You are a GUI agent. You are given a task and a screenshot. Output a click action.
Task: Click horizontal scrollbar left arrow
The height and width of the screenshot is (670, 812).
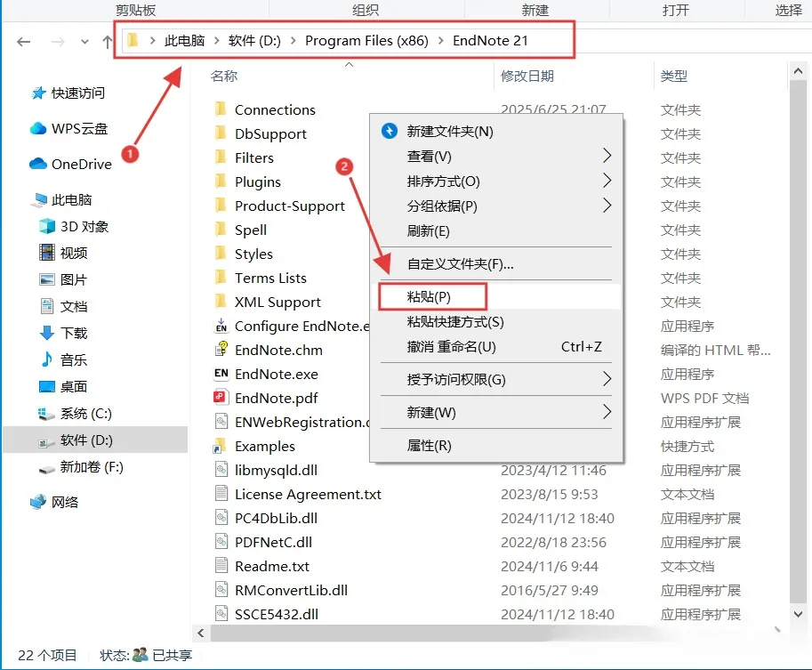(201, 633)
